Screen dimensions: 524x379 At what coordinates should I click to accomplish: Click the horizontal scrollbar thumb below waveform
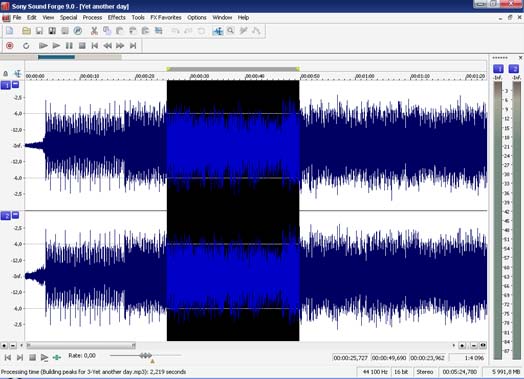(81, 345)
